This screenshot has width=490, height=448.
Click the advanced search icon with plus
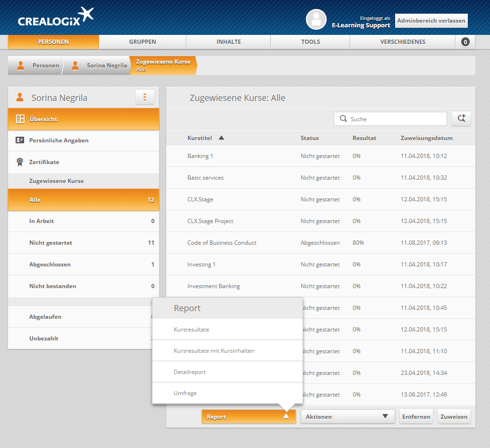(x=461, y=119)
